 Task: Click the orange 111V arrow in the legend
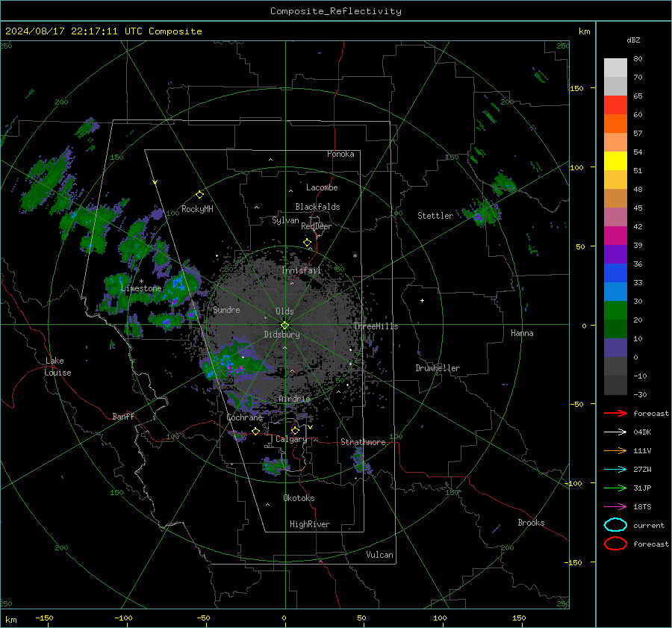pos(615,450)
